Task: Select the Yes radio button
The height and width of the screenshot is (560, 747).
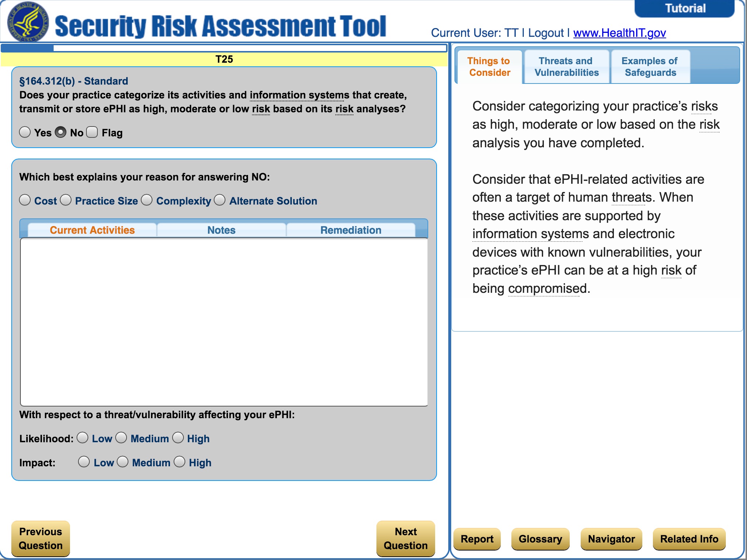Action: 25,132
